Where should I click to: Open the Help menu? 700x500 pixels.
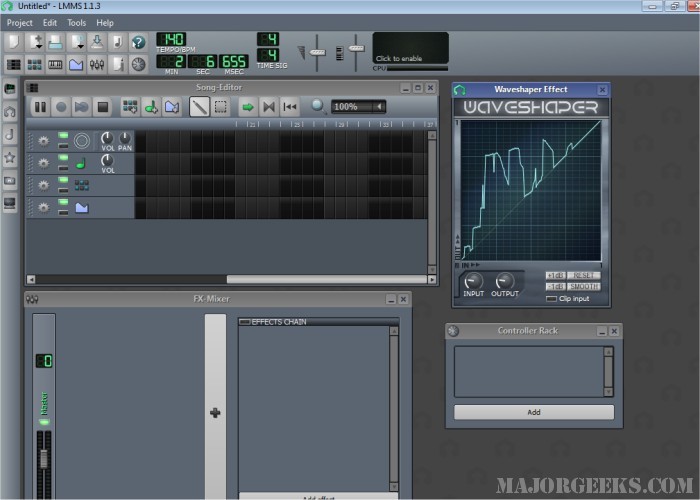[105, 23]
